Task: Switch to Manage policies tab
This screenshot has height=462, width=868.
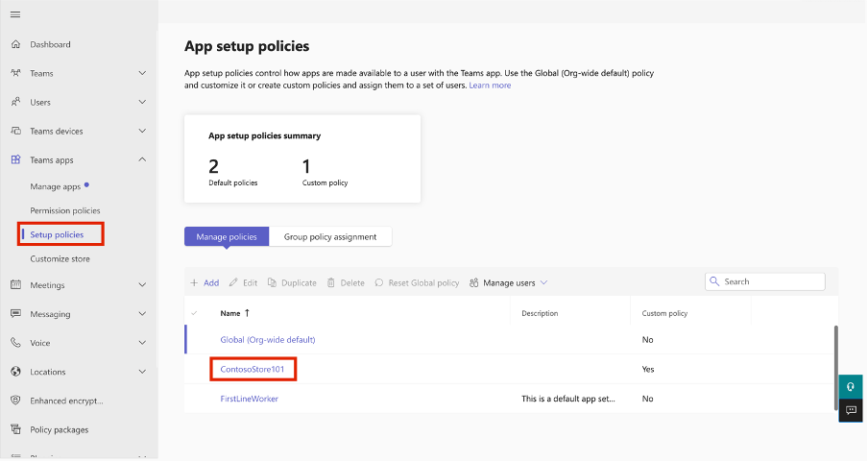Action: [x=227, y=236]
